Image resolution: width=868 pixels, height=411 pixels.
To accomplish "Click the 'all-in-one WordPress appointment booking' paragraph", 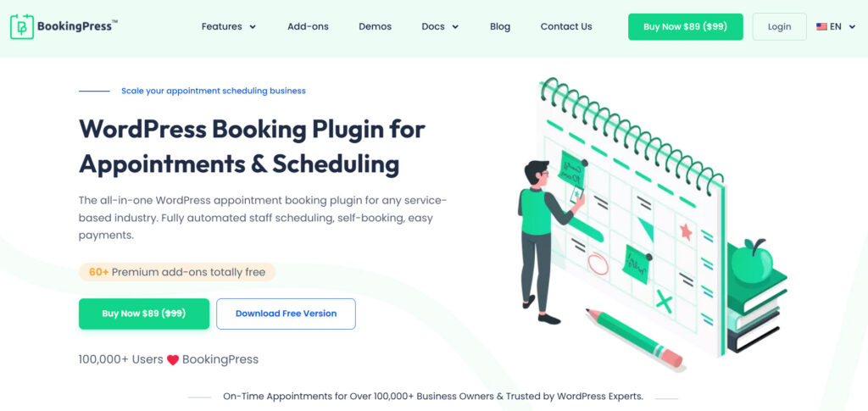I will click(x=263, y=218).
